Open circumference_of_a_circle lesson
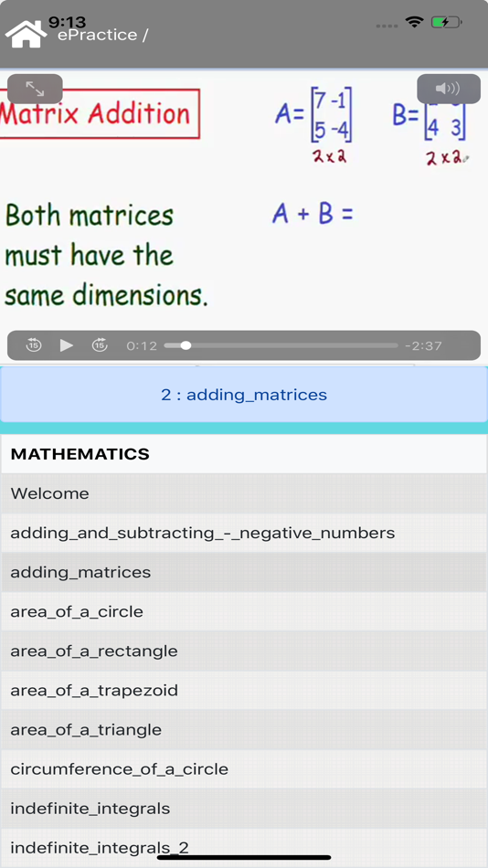Image resolution: width=488 pixels, height=868 pixels. pos(244,769)
